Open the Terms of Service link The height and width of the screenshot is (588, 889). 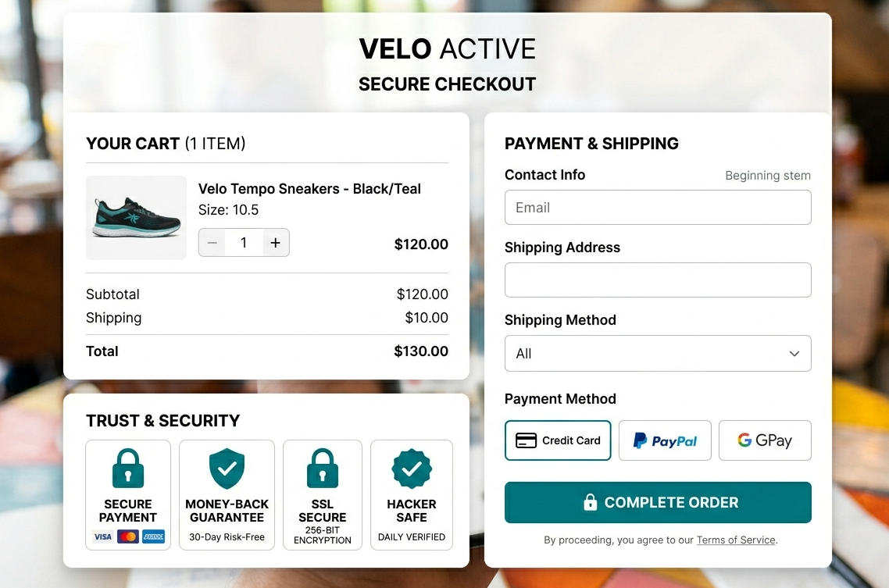736,540
